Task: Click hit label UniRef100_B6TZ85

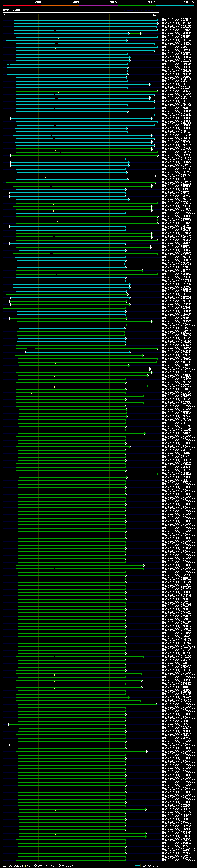Action: click(x=177, y=135)
